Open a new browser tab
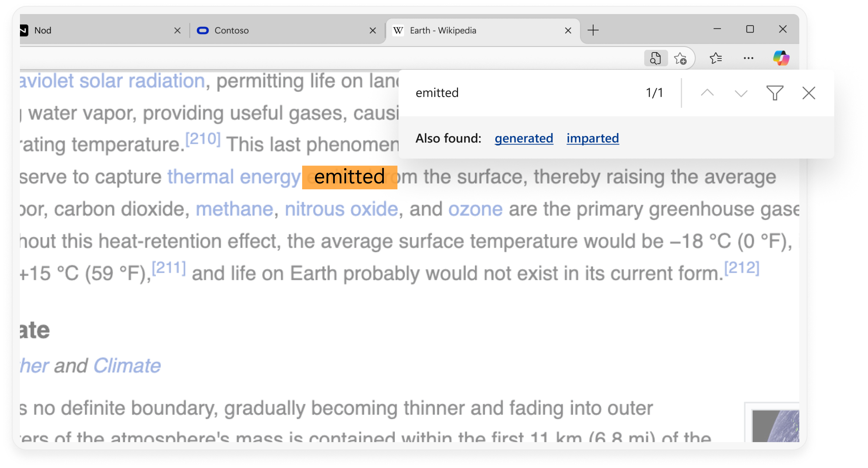Viewport: 868px width, 468px height. 593,30
